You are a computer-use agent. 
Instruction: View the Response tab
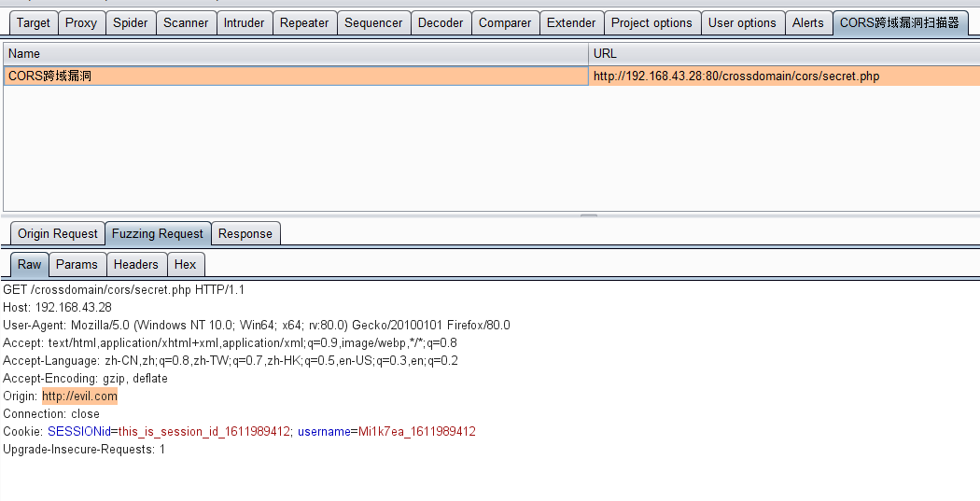[245, 233]
